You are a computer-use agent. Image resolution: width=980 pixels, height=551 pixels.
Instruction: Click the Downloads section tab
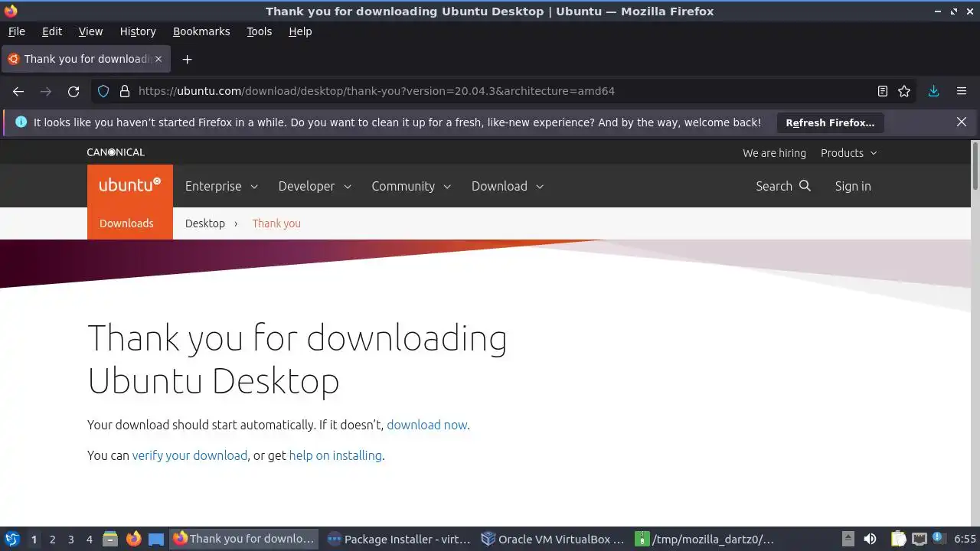[126, 223]
